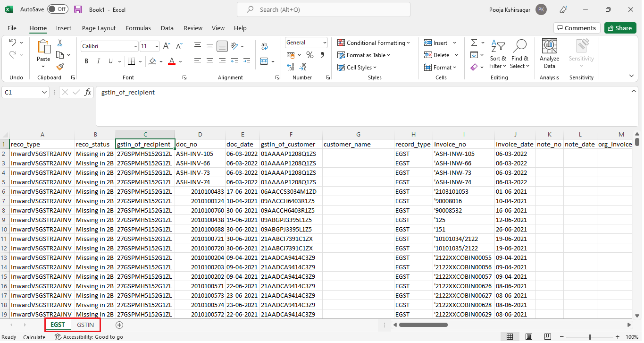Viewport: 644px width, 343px height.
Task: Click the Percent Style icon
Action: pyautogui.click(x=310, y=55)
